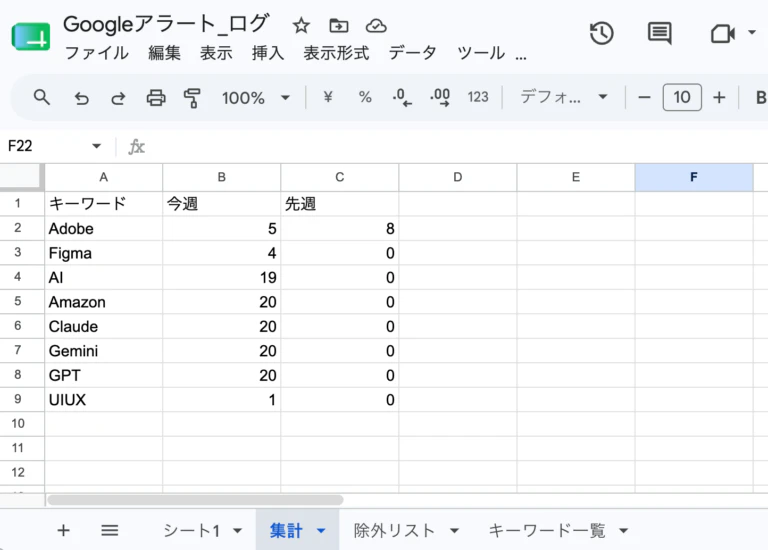Open the デフォ... font dropdown
The width and height of the screenshot is (768, 550).
564,97
